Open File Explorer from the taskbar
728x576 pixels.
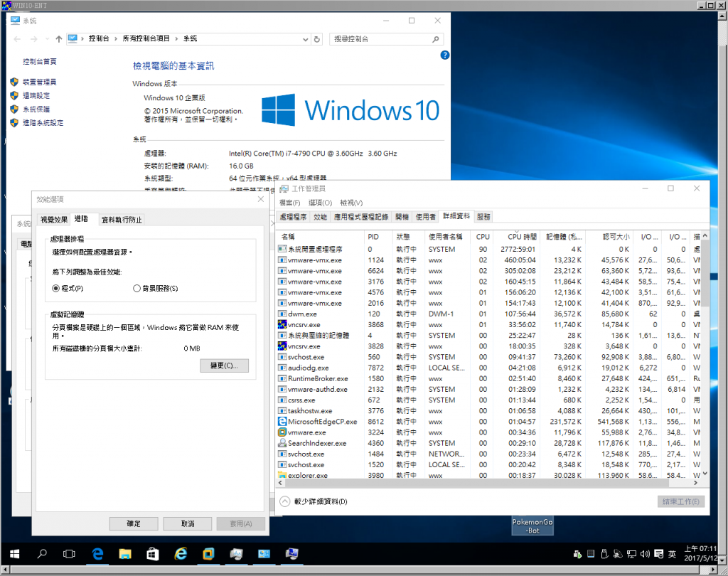(125, 554)
